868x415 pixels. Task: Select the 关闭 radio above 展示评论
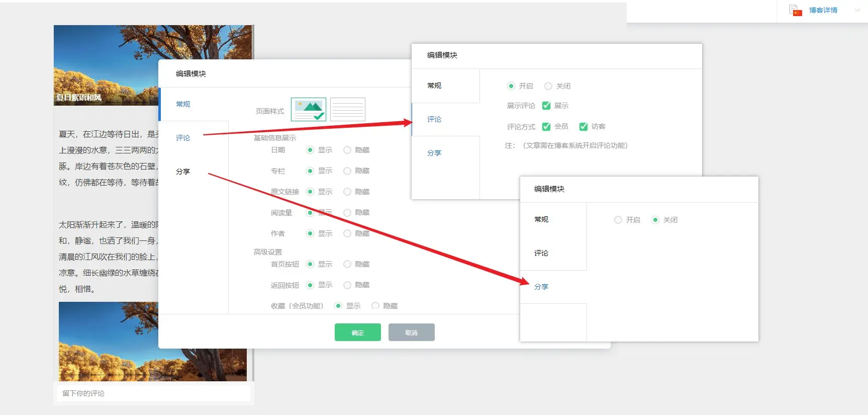click(548, 86)
